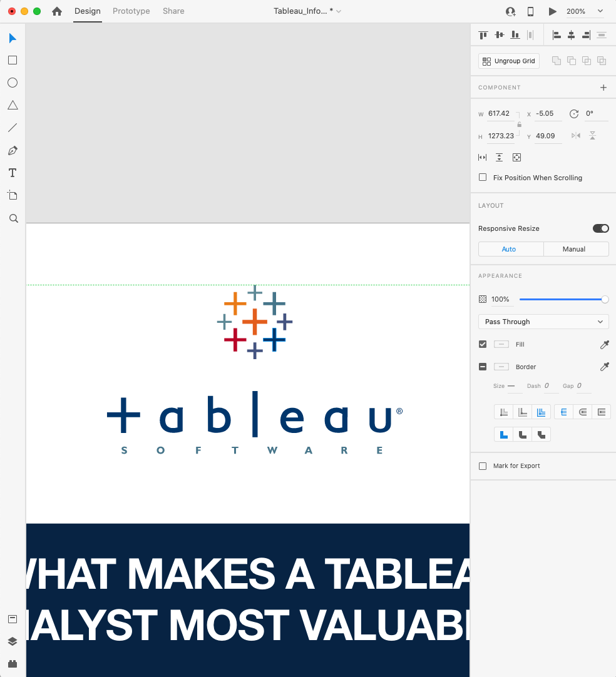Open the Layers panel icon

[13, 641]
